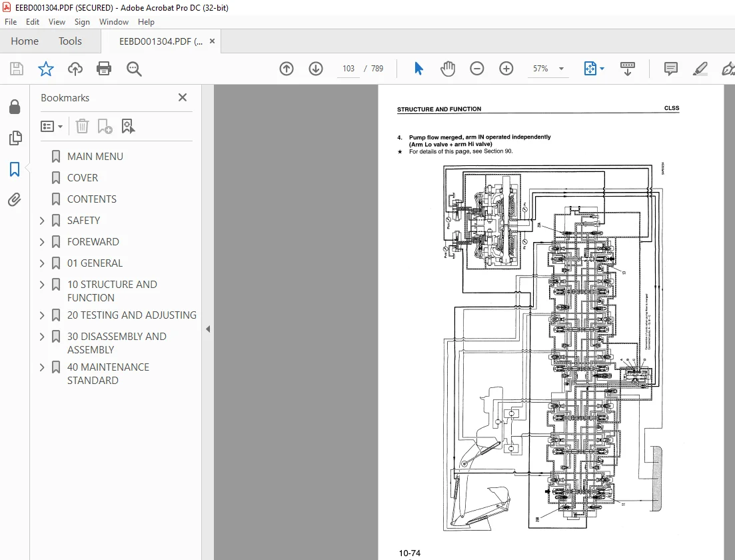This screenshot has width=735, height=560.
Task: Expand 20 TESTING AND ADJUSTING bookmark
Action: [x=42, y=315]
